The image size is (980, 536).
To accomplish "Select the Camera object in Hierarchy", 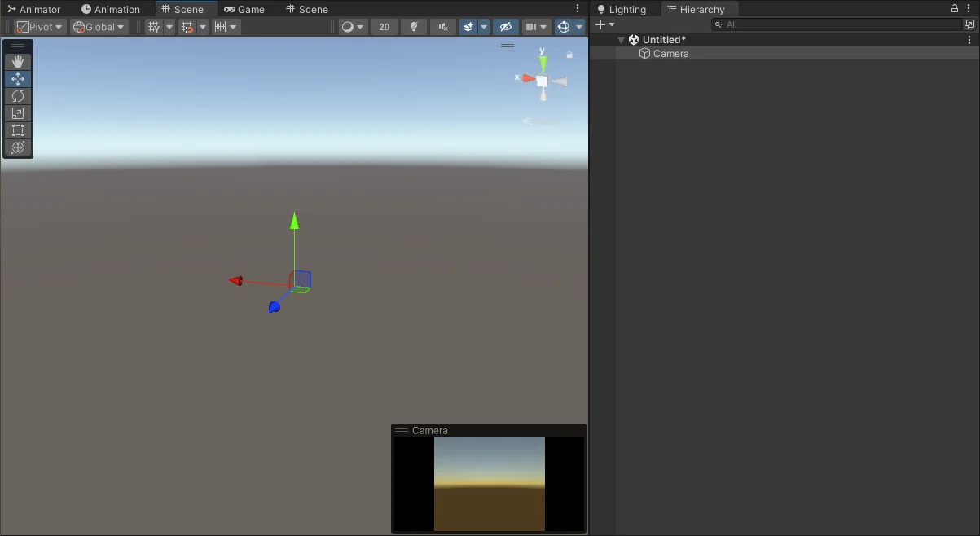I will click(784, 53).
